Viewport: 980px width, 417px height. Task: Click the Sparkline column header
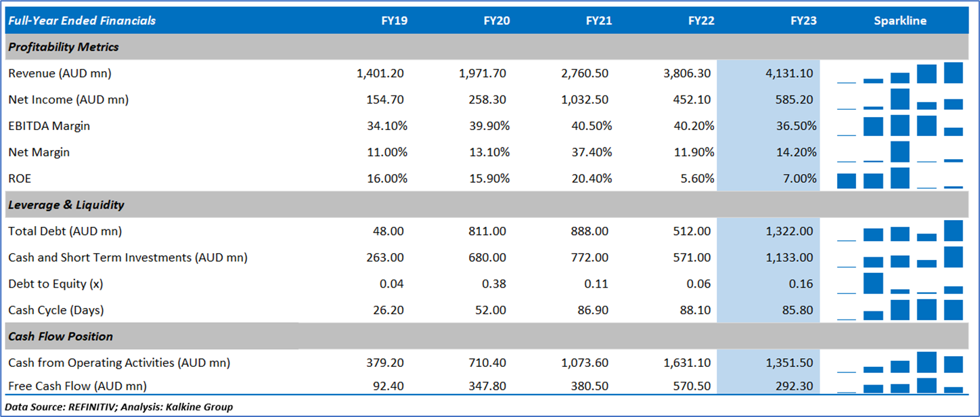(899, 21)
